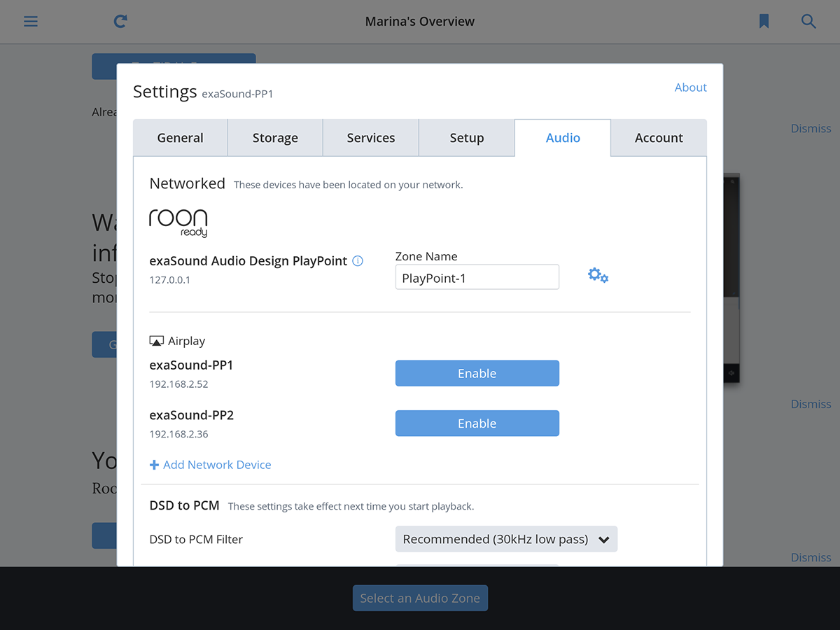Click the IP address 192.168.2.52

click(178, 384)
